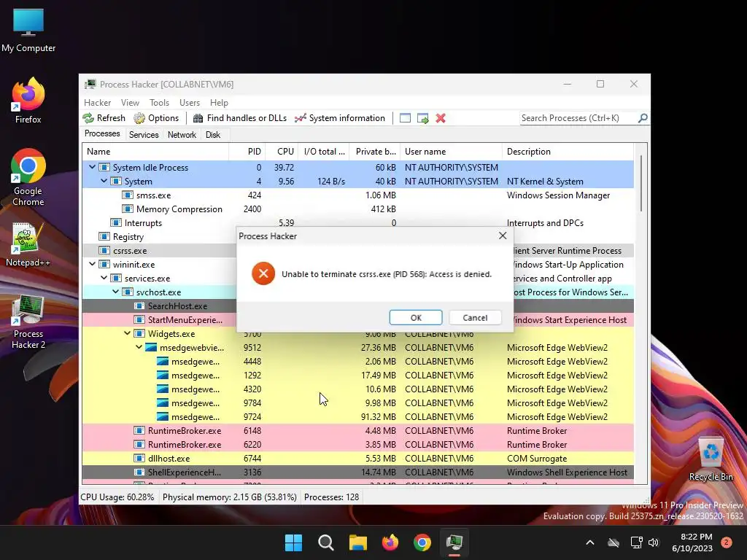Close the access denied error dialog
Viewport: 747px width, 560px height.
[x=503, y=236]
